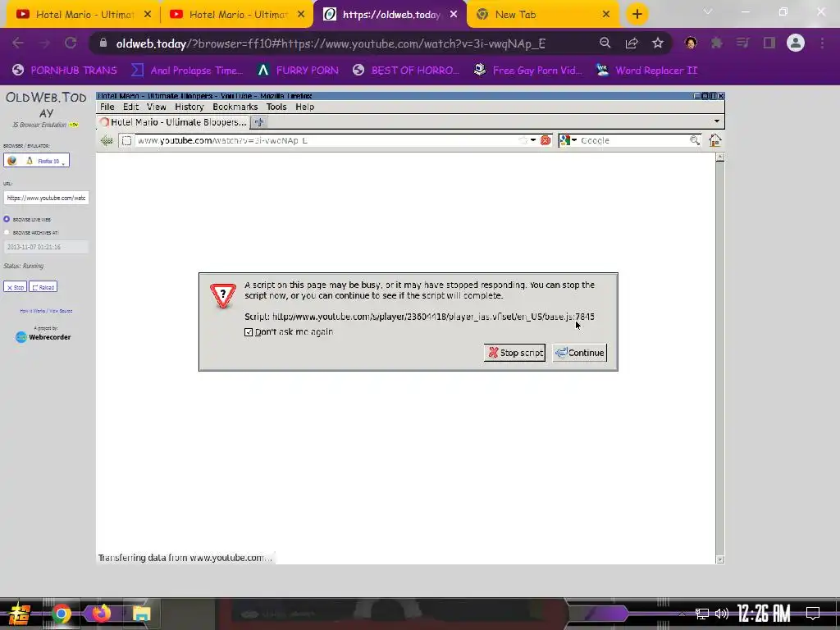Open the volume control in system tray
Screen dimensions: 840x630
tap(722, 614)
